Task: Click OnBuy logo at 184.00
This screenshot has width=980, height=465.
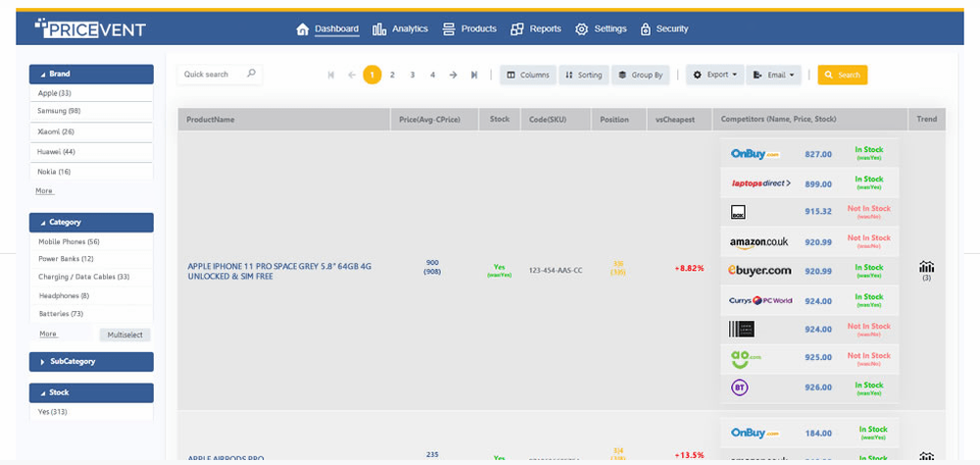Action: coord(755,433)
